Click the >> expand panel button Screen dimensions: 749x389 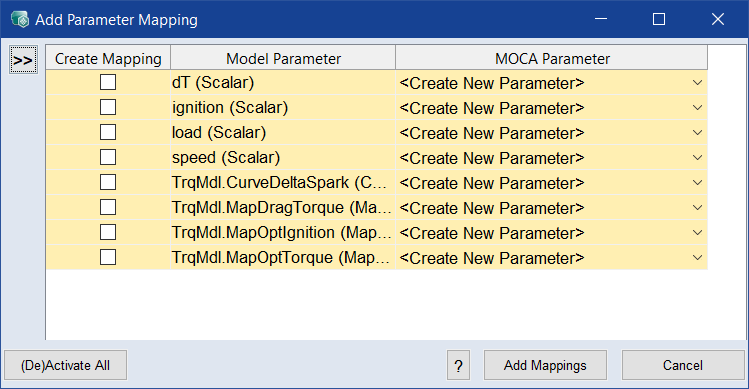[23, 60]
